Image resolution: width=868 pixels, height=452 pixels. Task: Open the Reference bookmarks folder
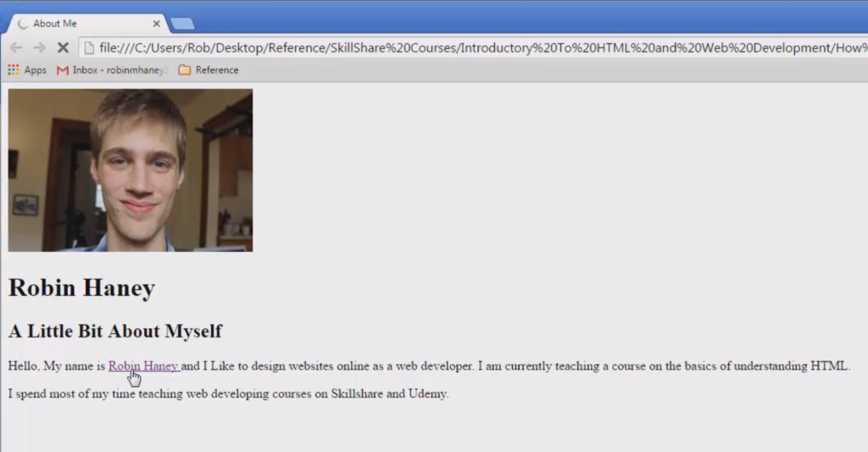[209, 70]
